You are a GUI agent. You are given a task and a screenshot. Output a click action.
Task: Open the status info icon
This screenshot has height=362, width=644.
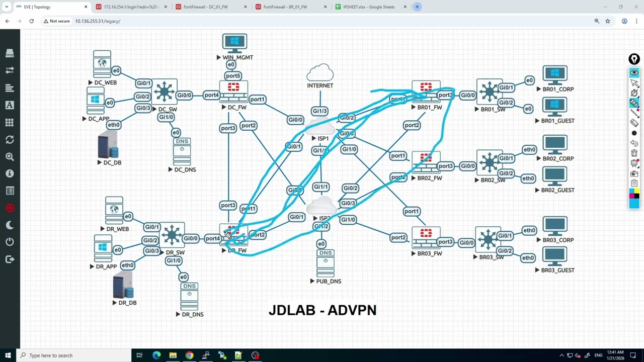(10, 173)
